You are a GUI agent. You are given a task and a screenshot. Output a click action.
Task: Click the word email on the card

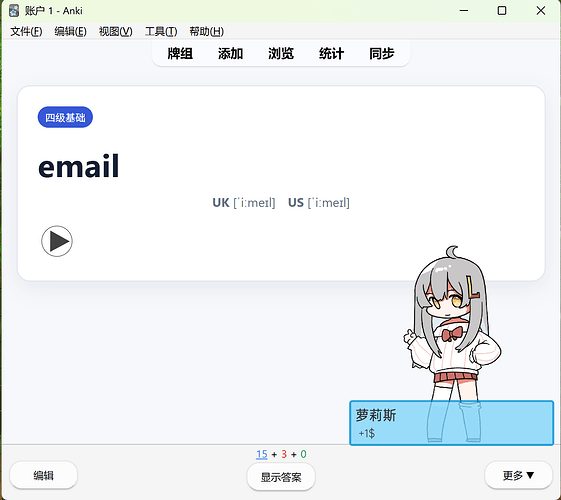point(79,166)
